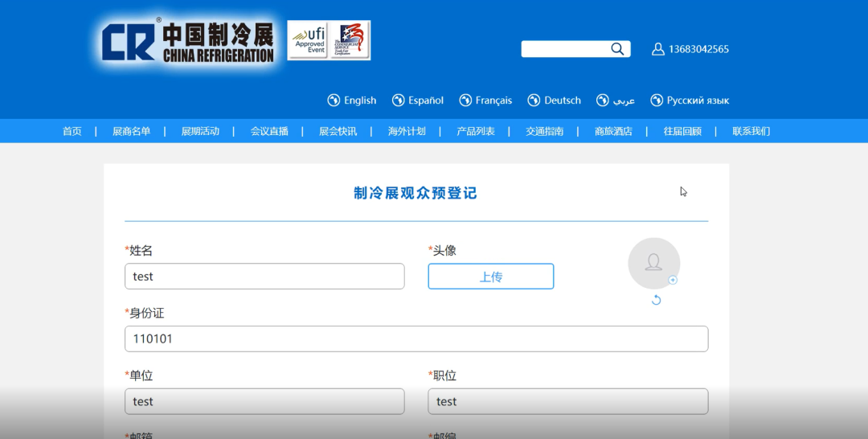This screenshot has height=439, width=868.
Task: Open account 13683042565
Action: tap(698, 49)
